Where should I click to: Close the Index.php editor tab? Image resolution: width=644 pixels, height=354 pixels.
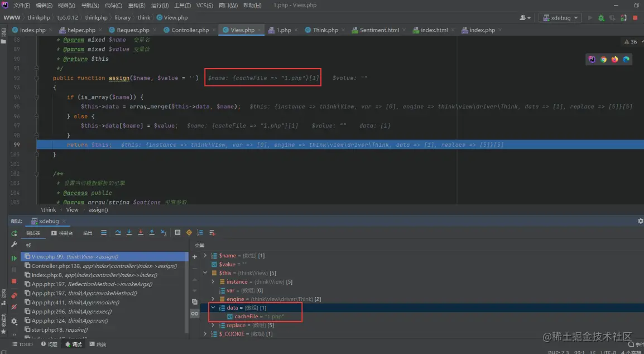click(50, 30)
